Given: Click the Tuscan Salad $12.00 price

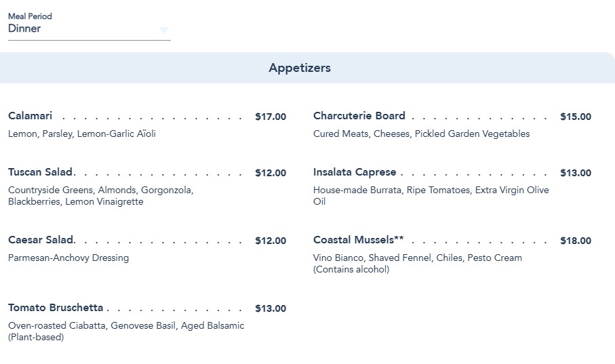Looking at the screenshot, I should (x=271, y=173).
